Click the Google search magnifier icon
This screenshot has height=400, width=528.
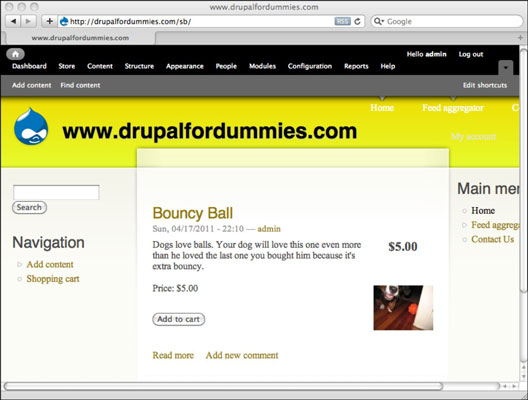(378, 21)
